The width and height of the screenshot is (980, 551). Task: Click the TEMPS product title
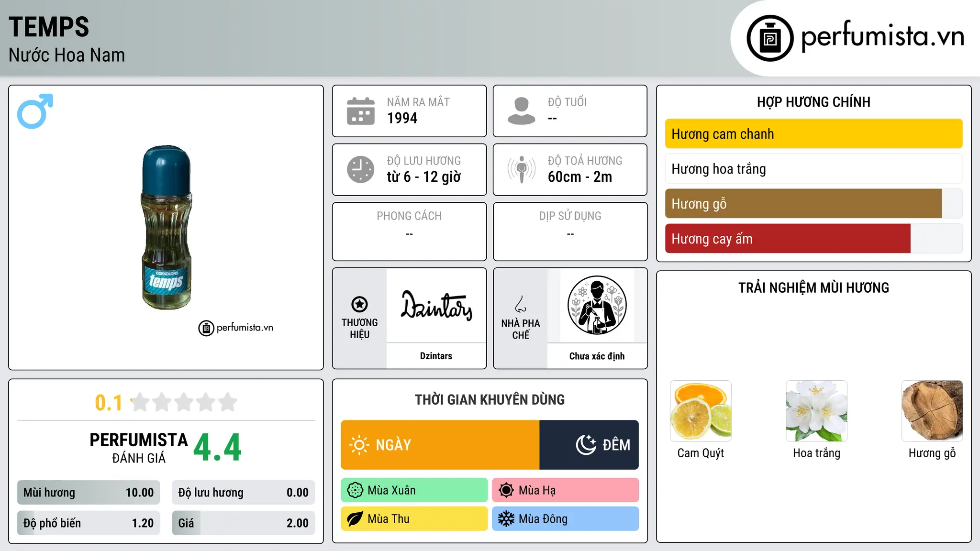coord(49,27)
